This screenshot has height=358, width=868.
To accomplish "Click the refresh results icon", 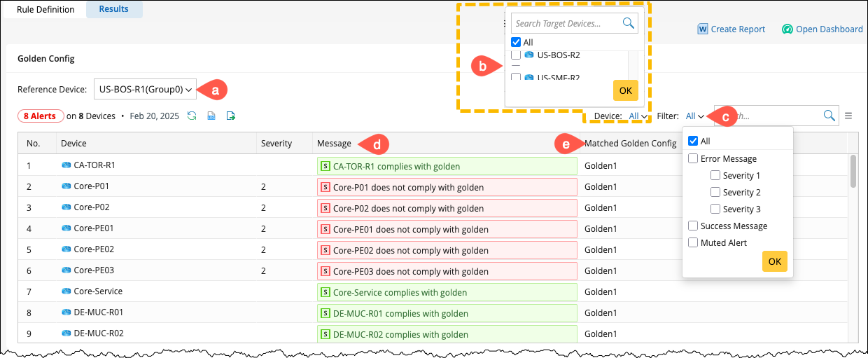I will pos(191,116).
